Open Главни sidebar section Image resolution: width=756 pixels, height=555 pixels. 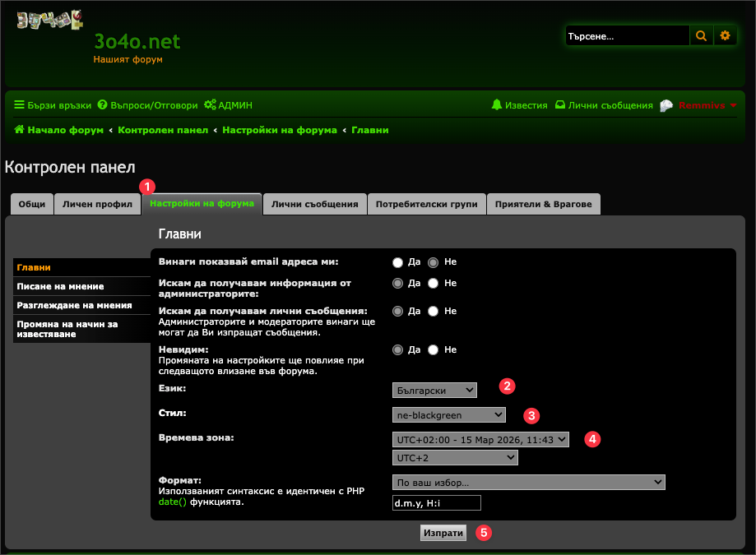point(81,267)
